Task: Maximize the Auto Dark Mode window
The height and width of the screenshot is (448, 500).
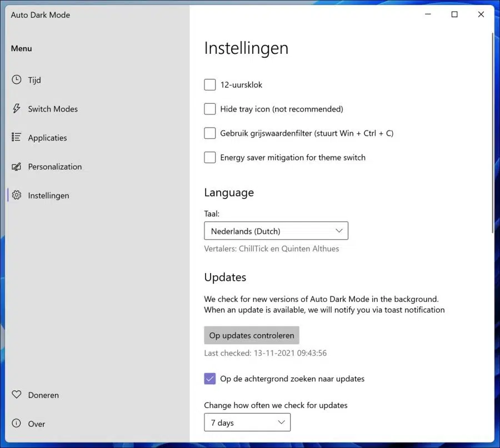Action: [x=454, y=14]
